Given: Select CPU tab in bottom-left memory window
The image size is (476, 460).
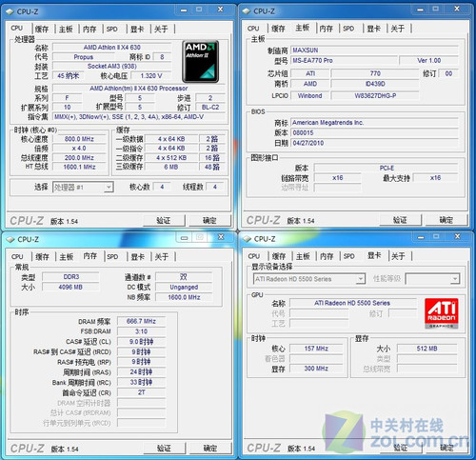Looking at the screenshot, I should click(x=17, y=256).
